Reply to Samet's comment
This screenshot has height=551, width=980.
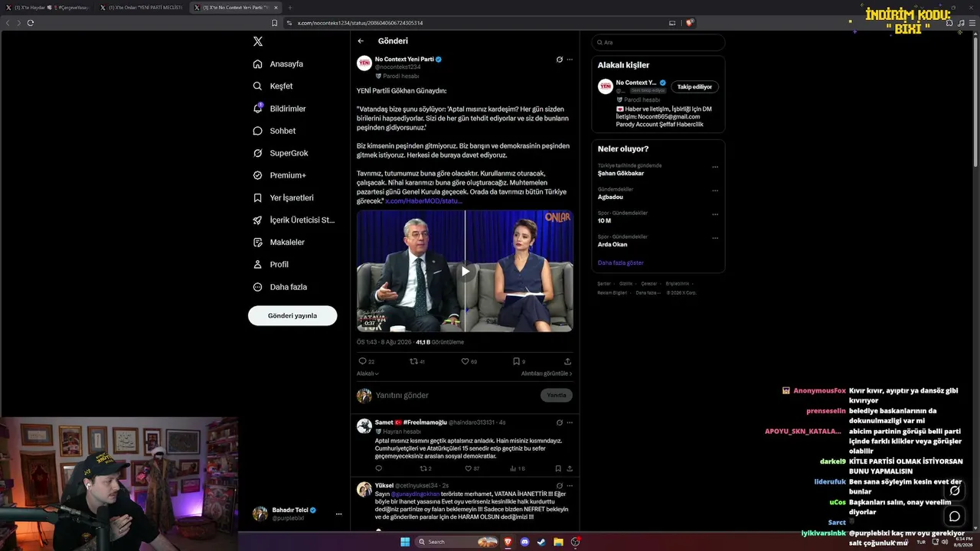point(378,468)
